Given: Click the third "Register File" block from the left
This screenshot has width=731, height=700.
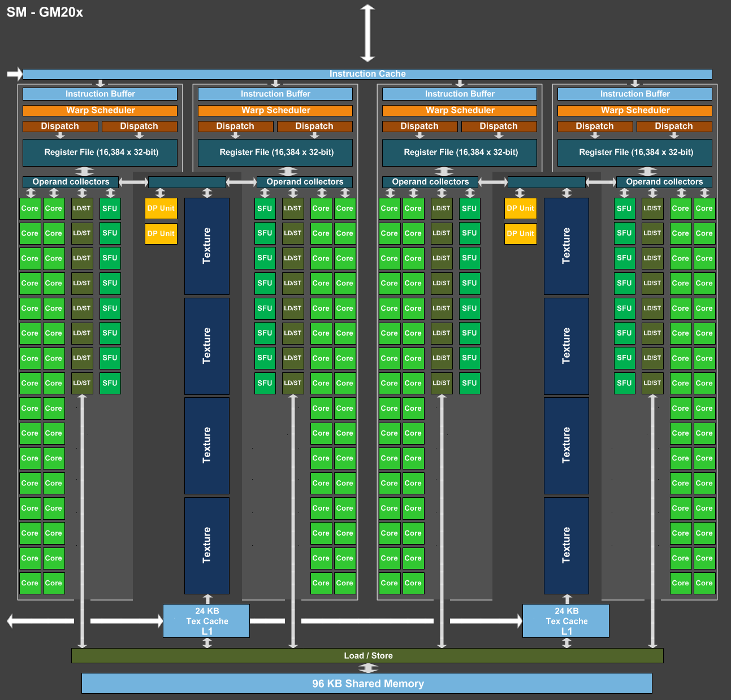Looking at the screenshot, I should 460,153.
